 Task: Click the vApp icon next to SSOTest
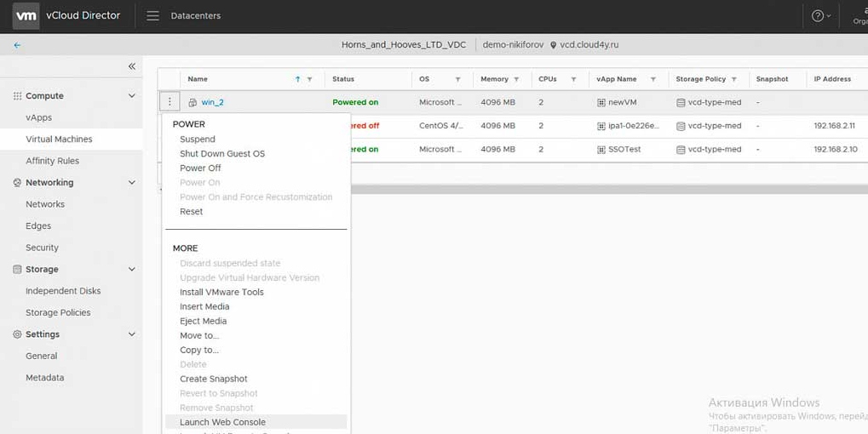(x=601, y=149)
